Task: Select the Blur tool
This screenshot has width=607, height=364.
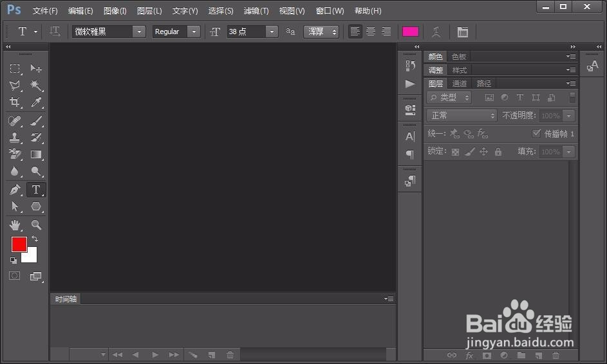Action: (15, 171)
